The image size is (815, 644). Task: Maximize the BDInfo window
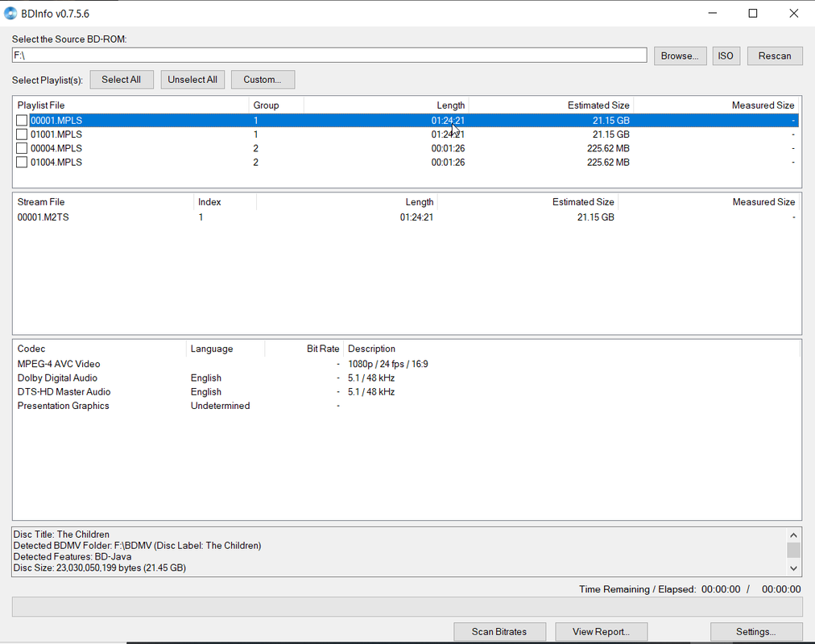click(x=753, y=14)
